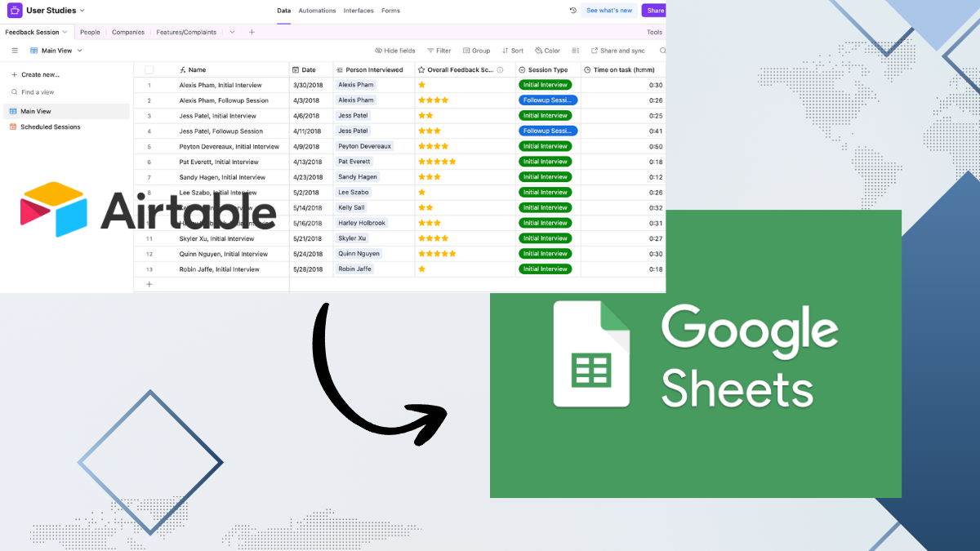The width and height of the screenshot is (980, 551).
Task: Open the Tools menu
Action: (654, 32)
